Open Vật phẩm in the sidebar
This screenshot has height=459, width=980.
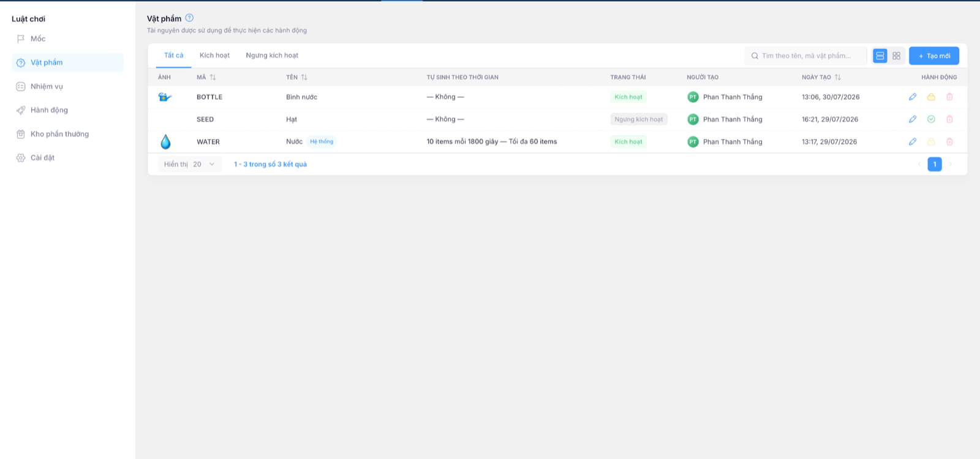click(67, 62)
